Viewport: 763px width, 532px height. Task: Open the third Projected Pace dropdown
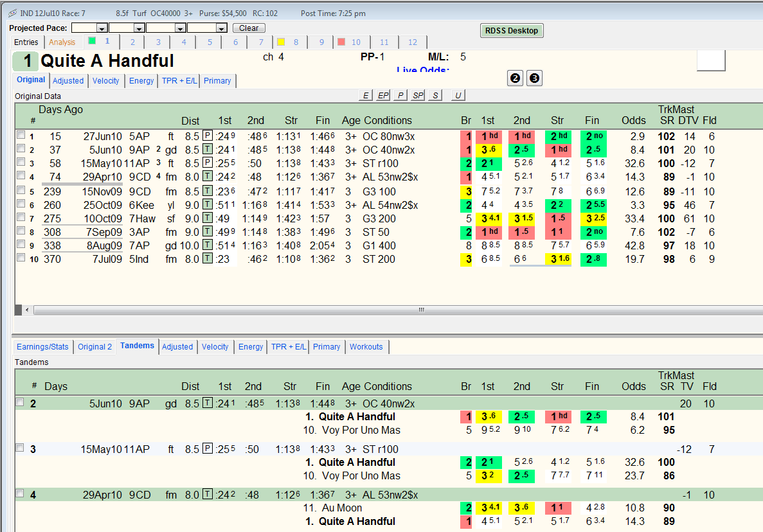181,28
